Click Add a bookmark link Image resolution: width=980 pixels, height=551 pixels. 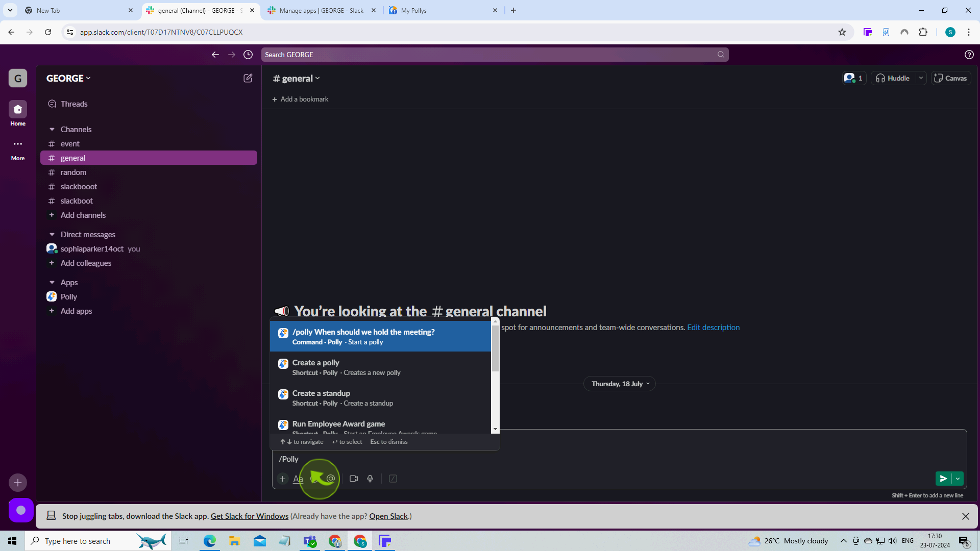click(300, 99)
